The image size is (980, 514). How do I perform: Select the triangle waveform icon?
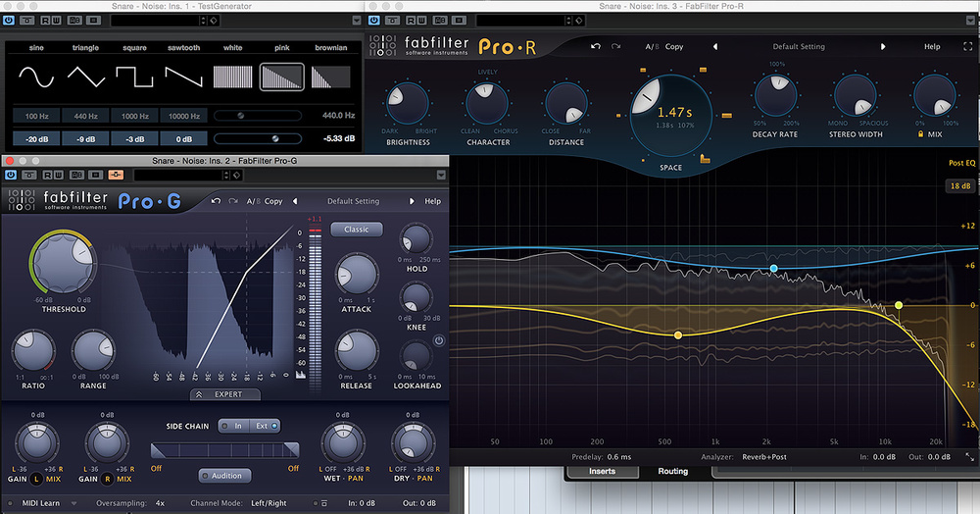(x=85, y=77)
